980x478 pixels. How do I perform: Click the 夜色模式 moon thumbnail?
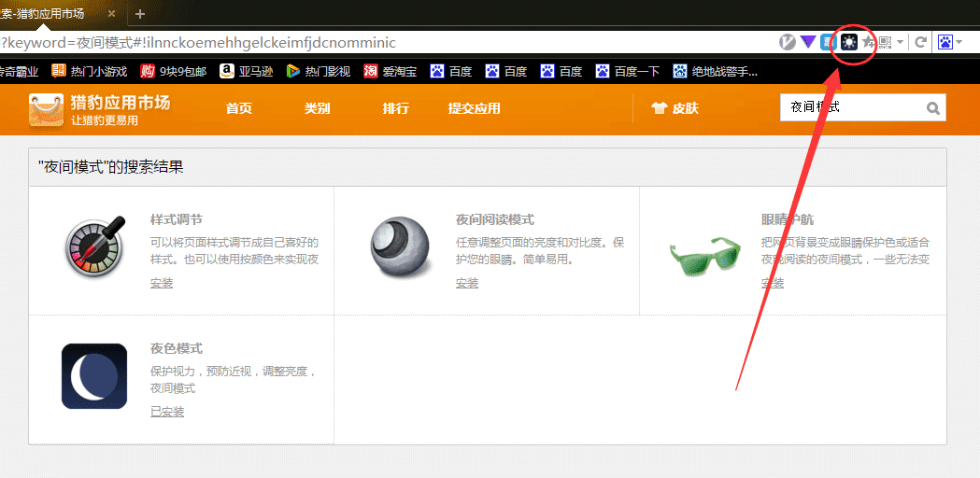point(94,376)
